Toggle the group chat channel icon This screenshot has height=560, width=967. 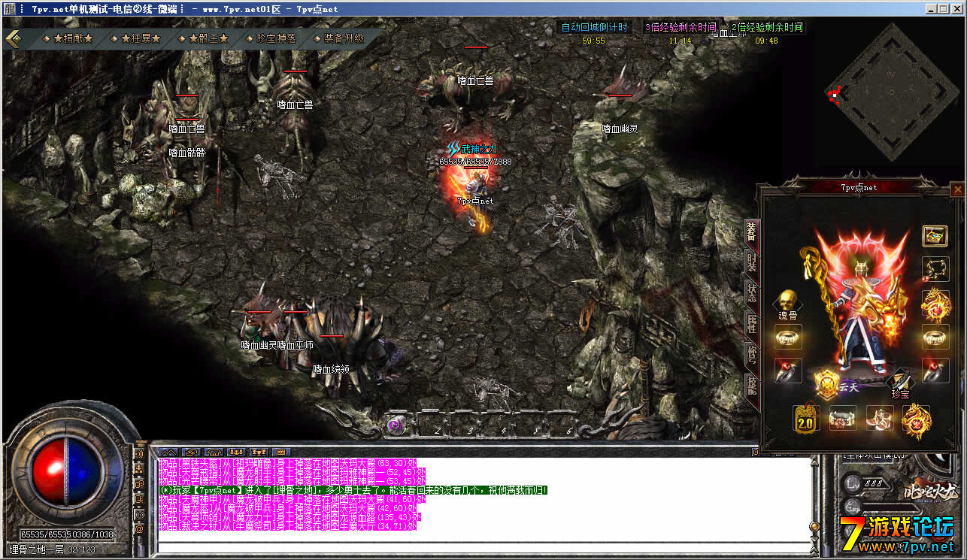click(138, 469)
